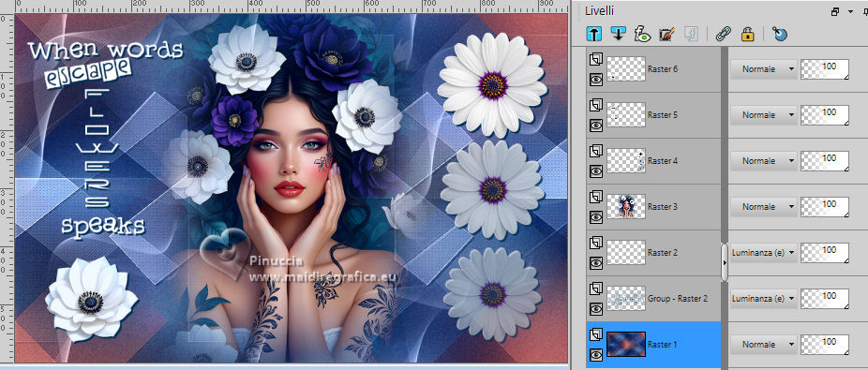Click the layer effects visibility icon
Viewport: 868px width, 370px height.
tap(643, 35)
